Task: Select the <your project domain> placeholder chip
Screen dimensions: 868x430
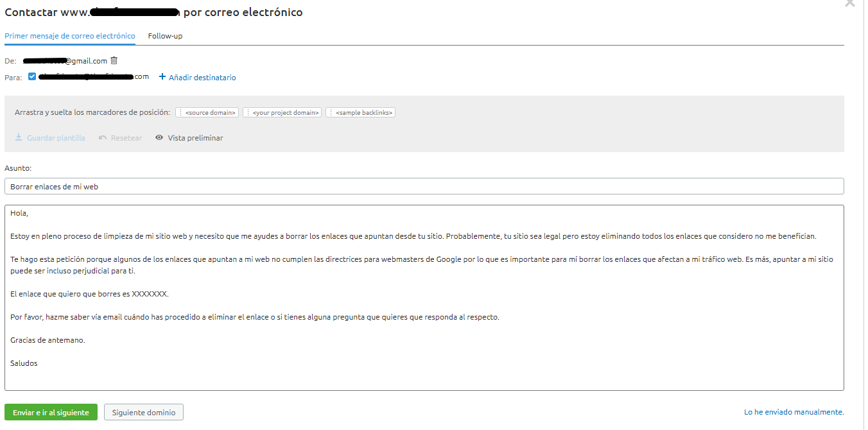Action: point(282,112)
